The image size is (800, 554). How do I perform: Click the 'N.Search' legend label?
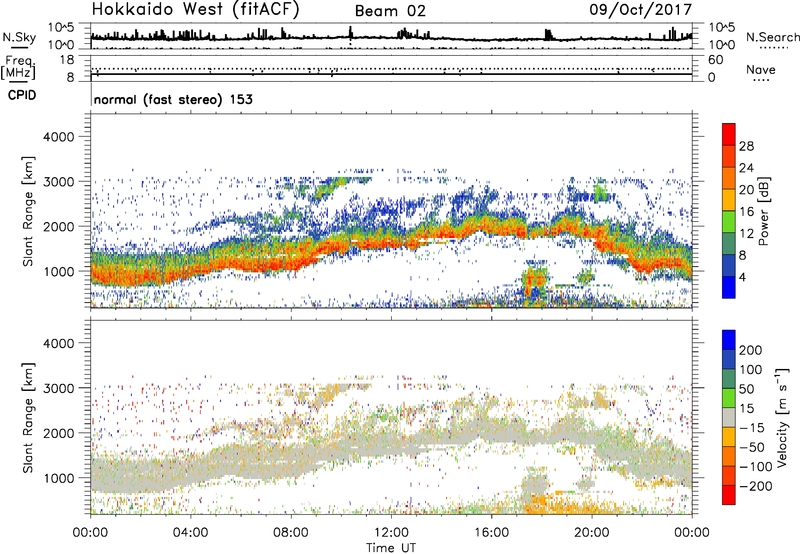(x=772, y=37)
